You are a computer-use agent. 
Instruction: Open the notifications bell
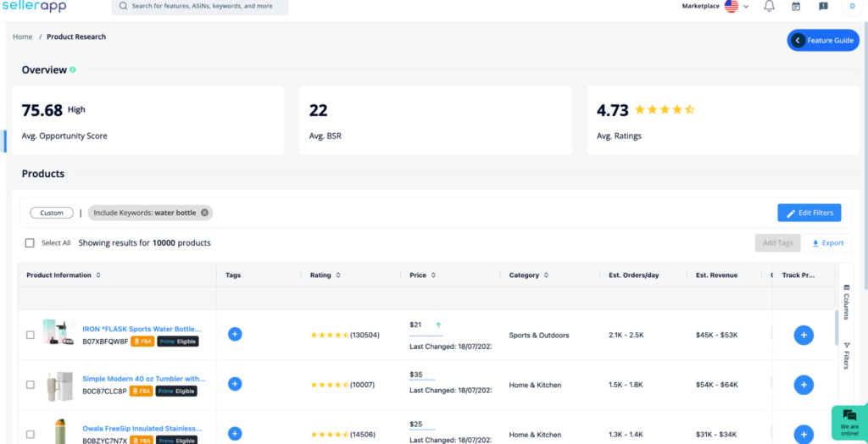coord(769,6)
